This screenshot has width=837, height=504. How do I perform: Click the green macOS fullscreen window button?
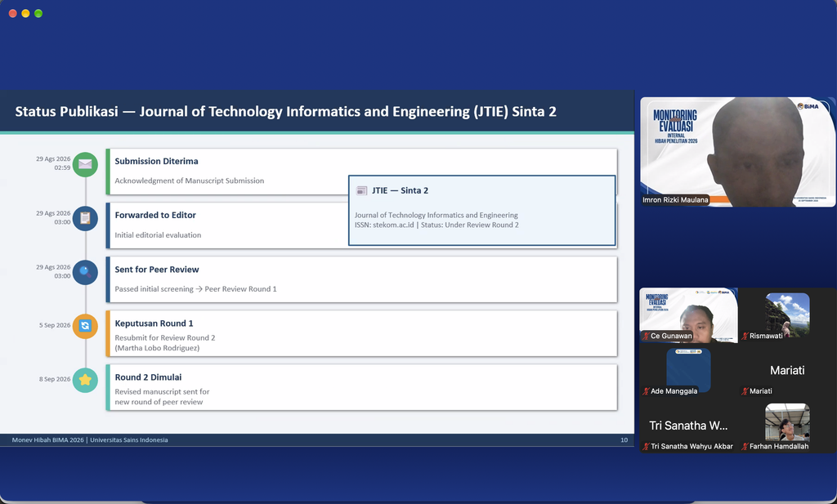(x=38, y=13)
